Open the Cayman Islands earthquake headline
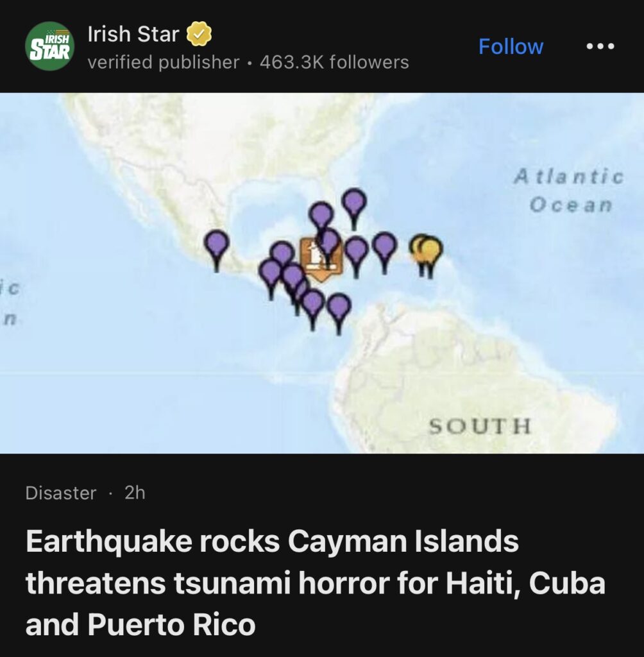The height and width of the screenshot is (657, 644). [x=315, y=583]
